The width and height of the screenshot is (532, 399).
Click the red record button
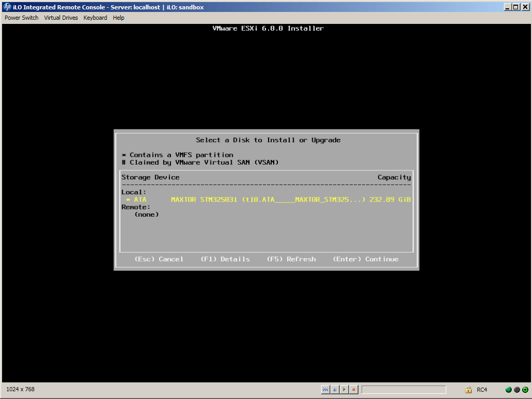[x=353, y=389]
